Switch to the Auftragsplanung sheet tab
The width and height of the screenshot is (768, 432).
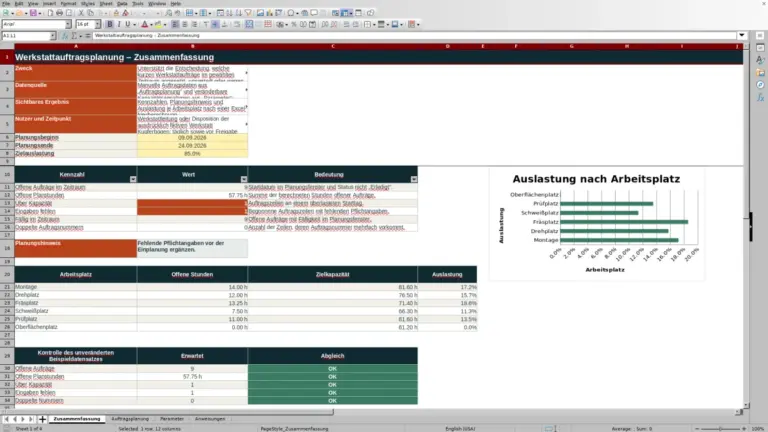130,419
